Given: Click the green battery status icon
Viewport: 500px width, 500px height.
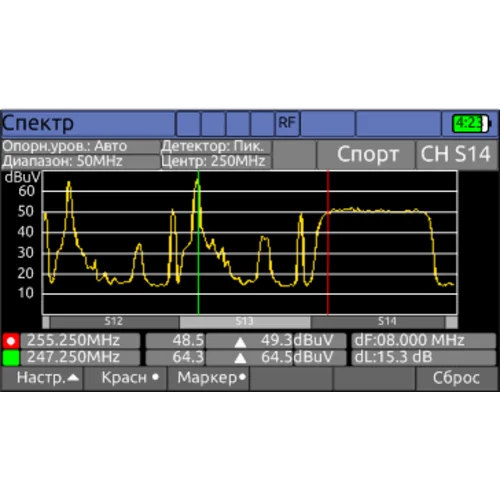Looking at the screenshot, I should (x=471, y=124).
